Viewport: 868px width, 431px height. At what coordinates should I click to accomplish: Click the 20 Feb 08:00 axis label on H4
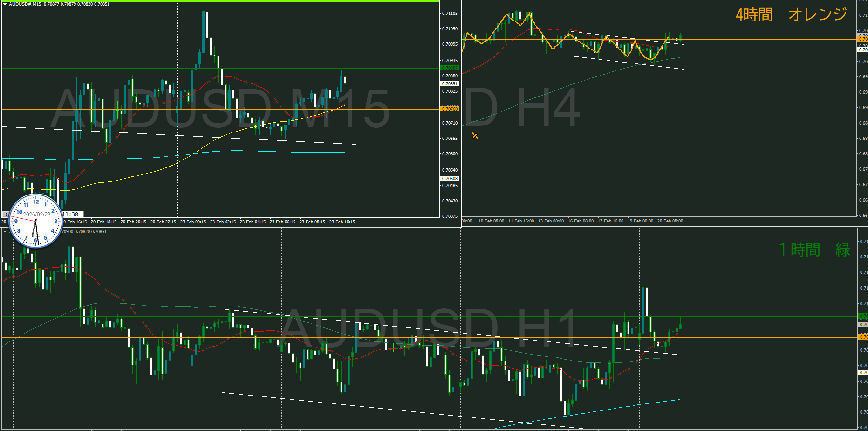coord(670,221)
